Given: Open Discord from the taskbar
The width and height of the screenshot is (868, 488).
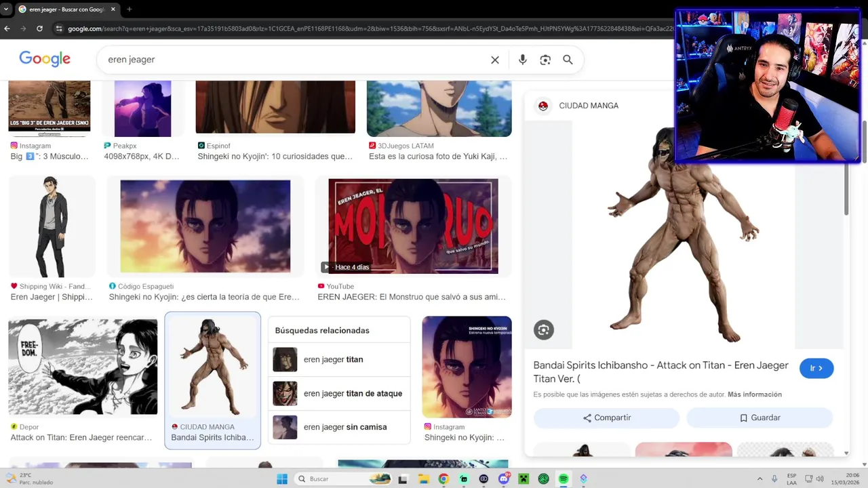Looking at the screenshot, I should tap(504, 479).
